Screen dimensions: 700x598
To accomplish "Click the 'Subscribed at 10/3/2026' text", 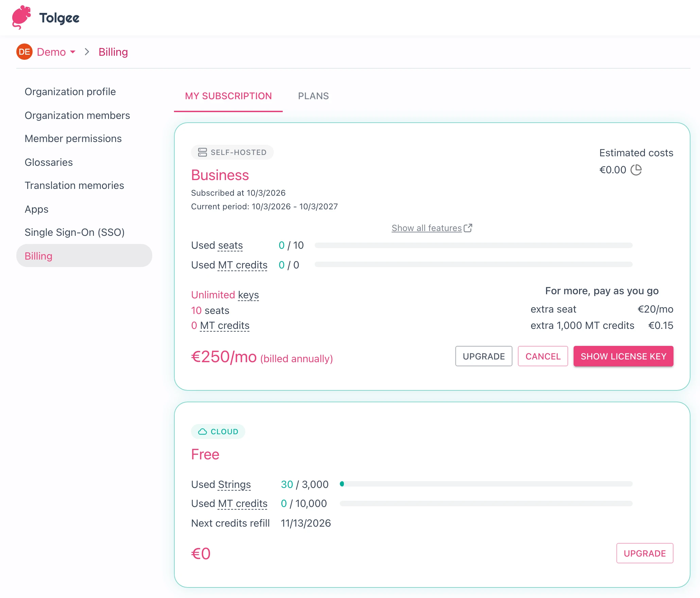I will 238,193.
